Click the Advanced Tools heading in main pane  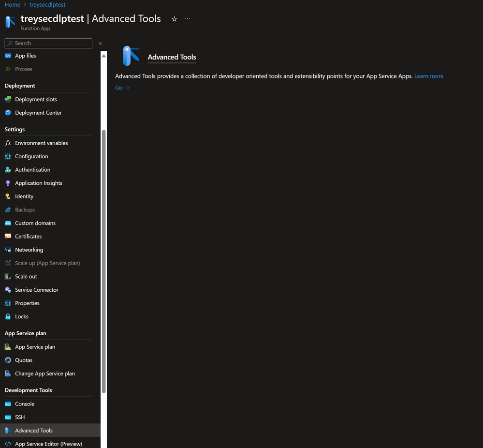172,57
